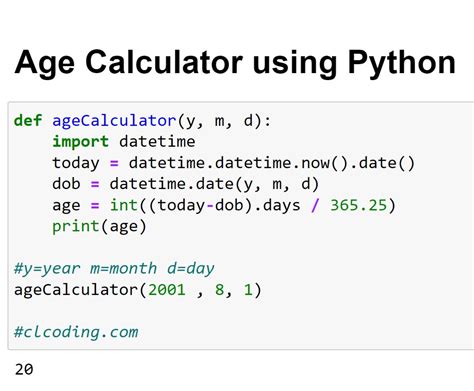
Task: Click the division operator before 365.25
Action: click(x=315, y=205)
